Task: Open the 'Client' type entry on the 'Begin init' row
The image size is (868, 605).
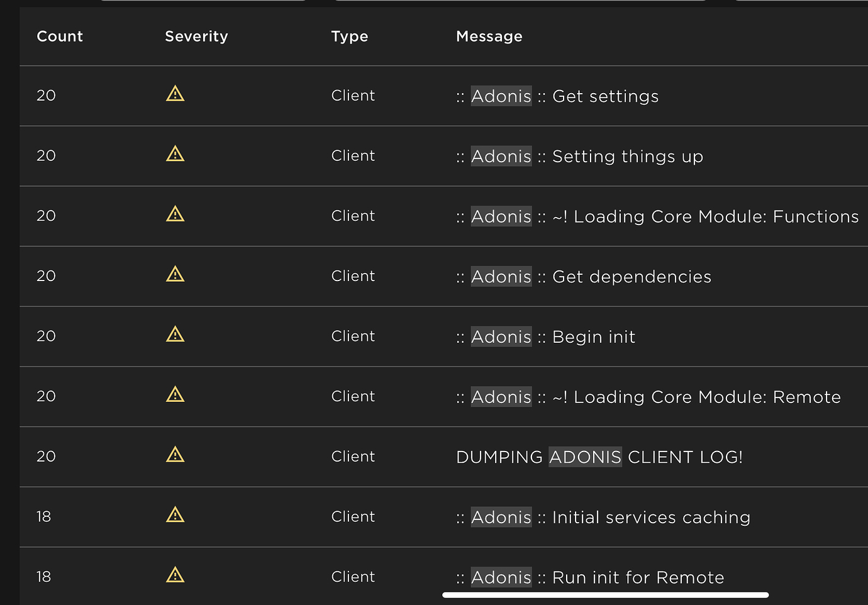Action: click(353, 336)
